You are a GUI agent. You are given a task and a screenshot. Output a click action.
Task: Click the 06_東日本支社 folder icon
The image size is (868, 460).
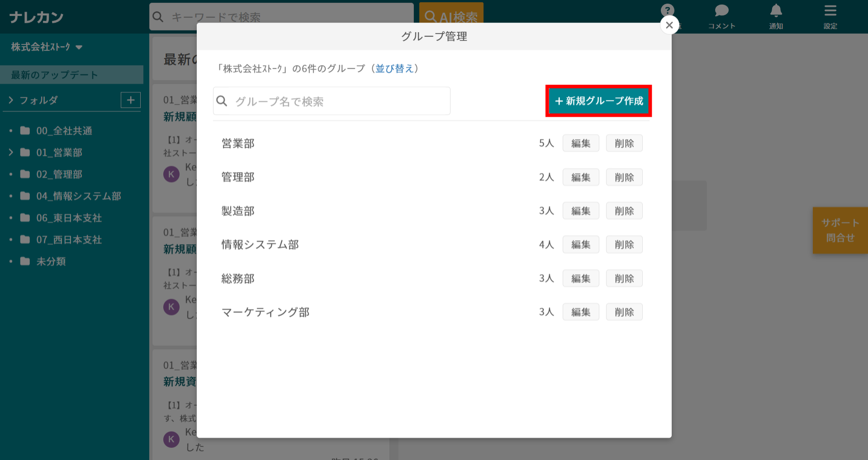25,218
